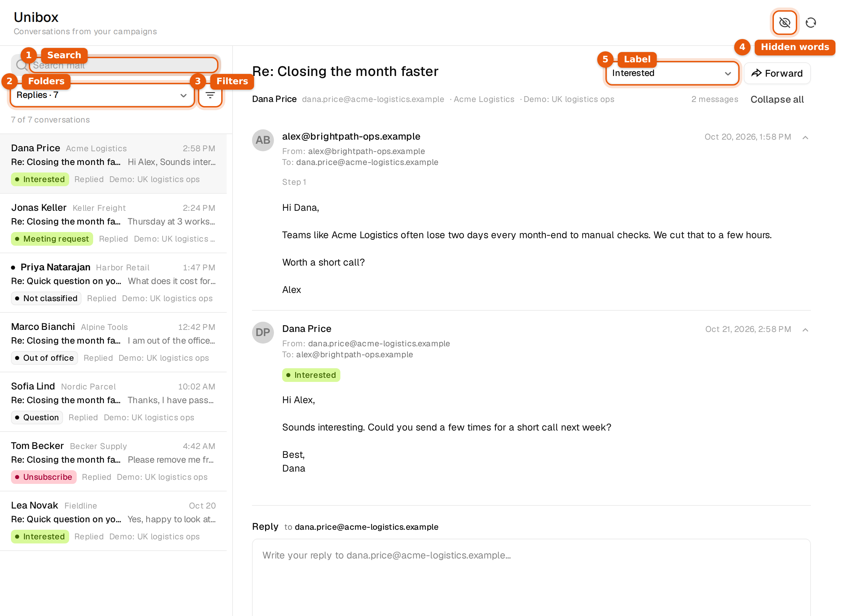841x616 pixels.
Task: Collapse the Dana Price message chevron
Action: [805, 330]
